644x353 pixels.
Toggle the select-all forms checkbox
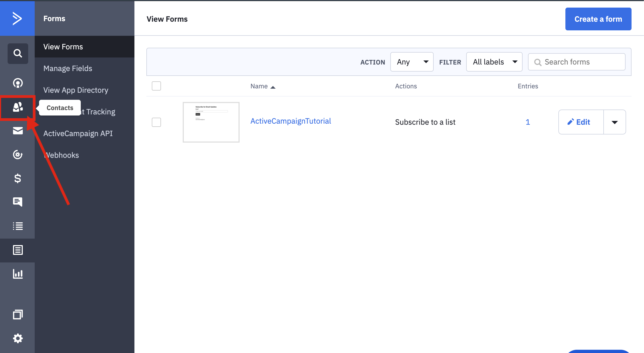156,86
